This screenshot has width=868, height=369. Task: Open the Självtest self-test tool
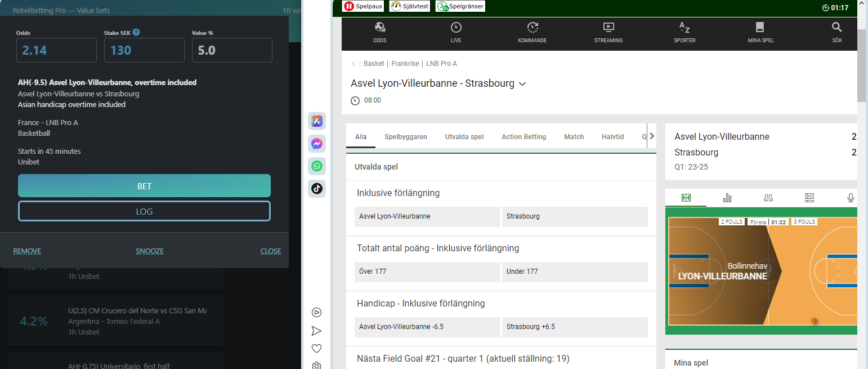click(x=410, y=6)
